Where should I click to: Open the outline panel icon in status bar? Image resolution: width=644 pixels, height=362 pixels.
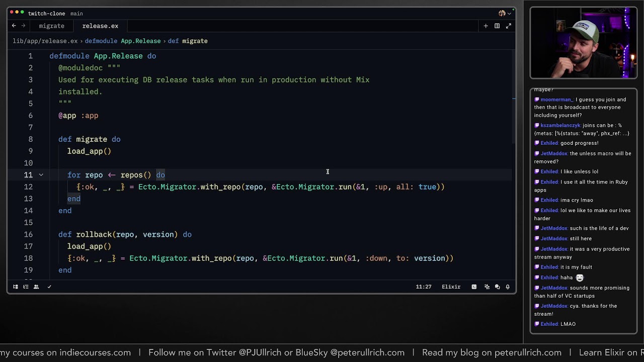click(26, 287)
